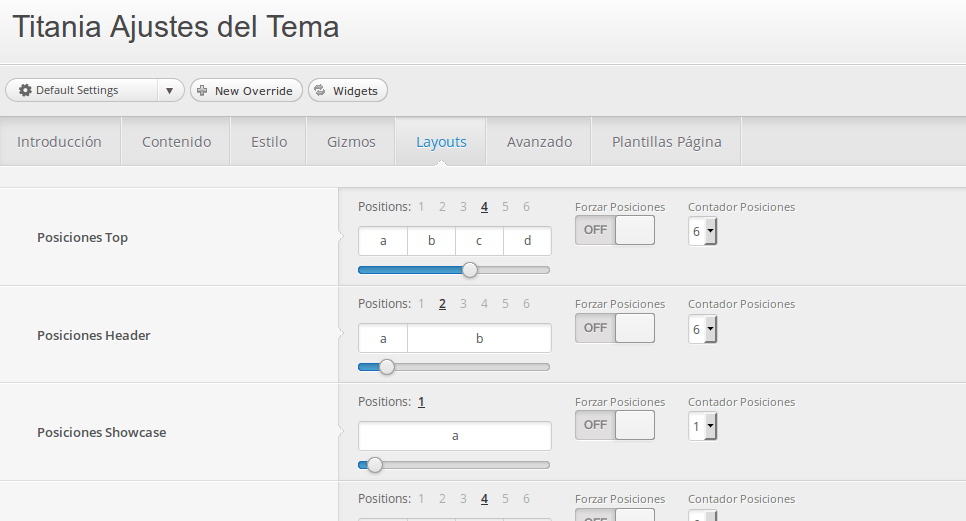Select the Gizmos tab
The width and height of the screenshot is (966, 521).
pos(351,142)
